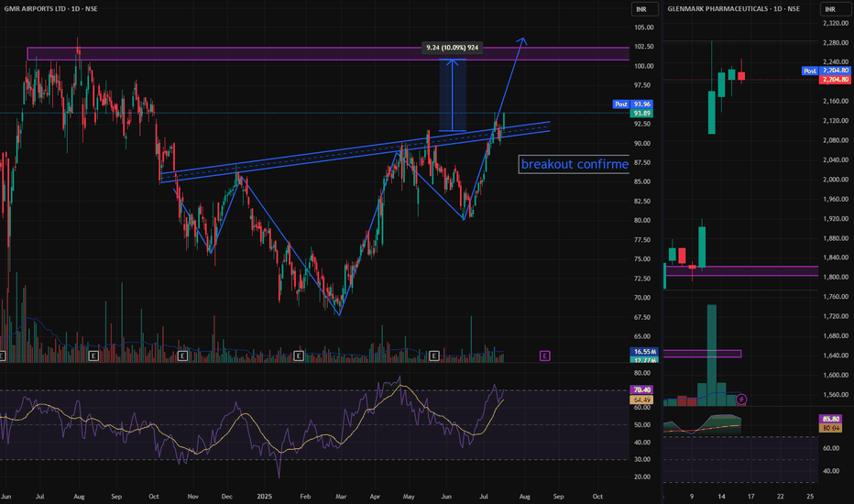Click the GLENMARK PHARMACEUTICALS · 1D · NSE title
Screen dimensions: 854x504
click(x=734, y=9)
